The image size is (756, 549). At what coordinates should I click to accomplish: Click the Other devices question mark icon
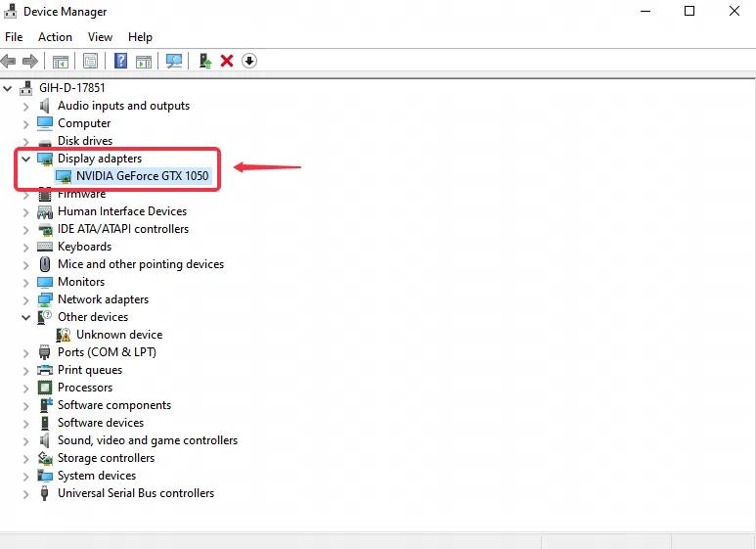tap(44, 317)
